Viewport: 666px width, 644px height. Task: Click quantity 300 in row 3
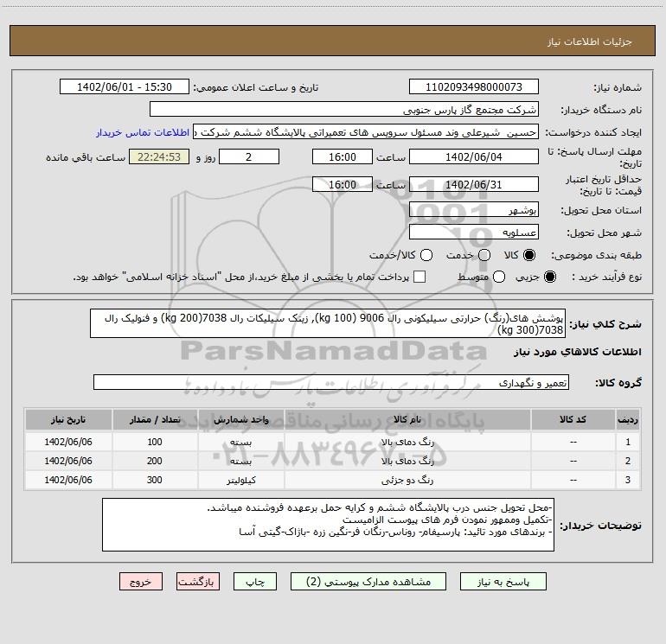(x=155, y=480)
